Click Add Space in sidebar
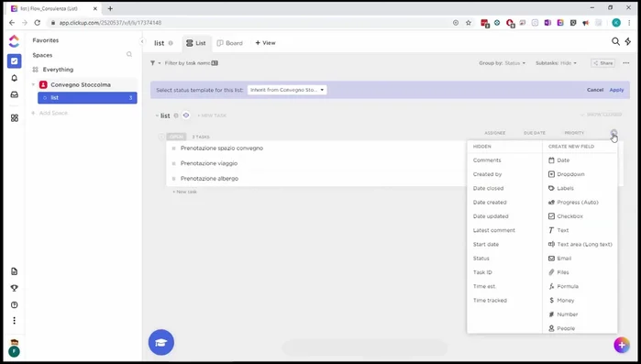Image resolution: width=641 pixels, height=364 pixels. 50,113
